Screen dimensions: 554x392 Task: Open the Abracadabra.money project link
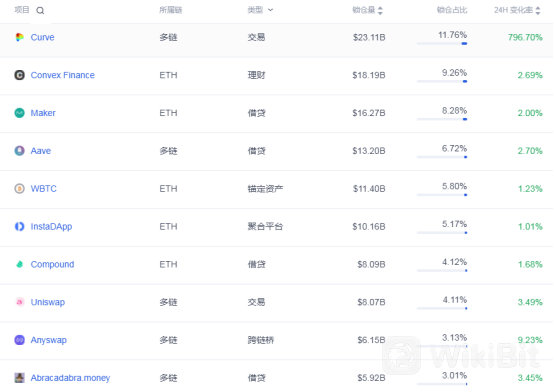coord(70,378)
